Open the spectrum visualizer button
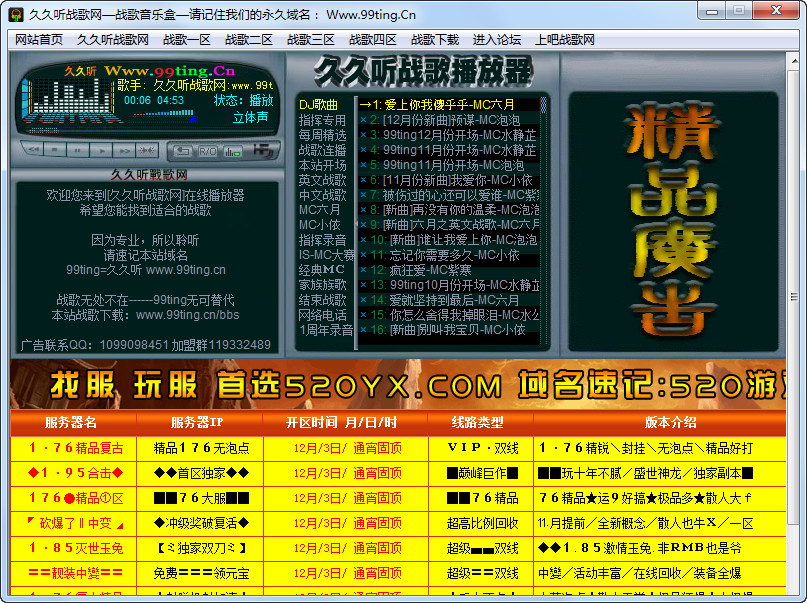807x603 pixels. click(232, 150)
